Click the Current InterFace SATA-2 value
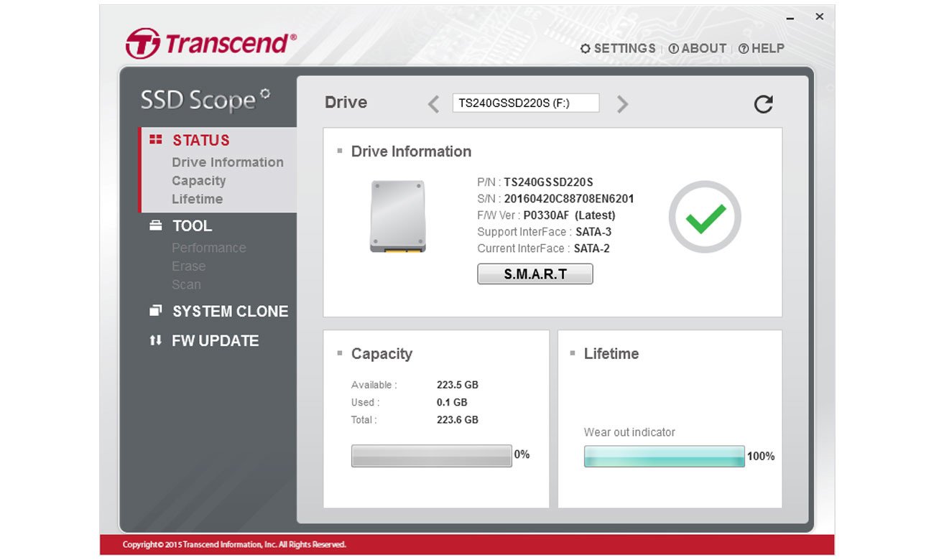The width and height of the screenshot is (934, 560). 591,248
